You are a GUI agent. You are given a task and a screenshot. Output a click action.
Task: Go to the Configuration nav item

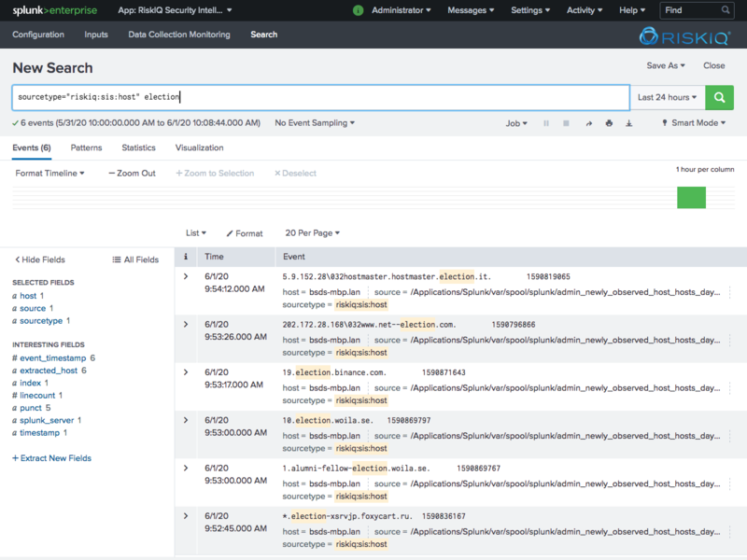pyautogui.click(x=38, y=35)
